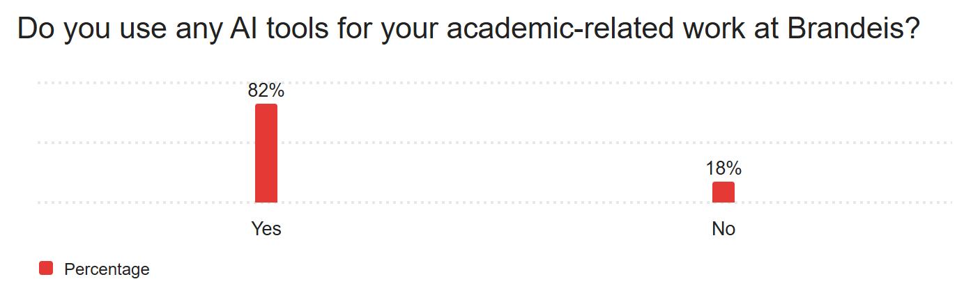Click the "Yes" category axis label
Viewport: 980px width, 293px height.
pos(266,229)
